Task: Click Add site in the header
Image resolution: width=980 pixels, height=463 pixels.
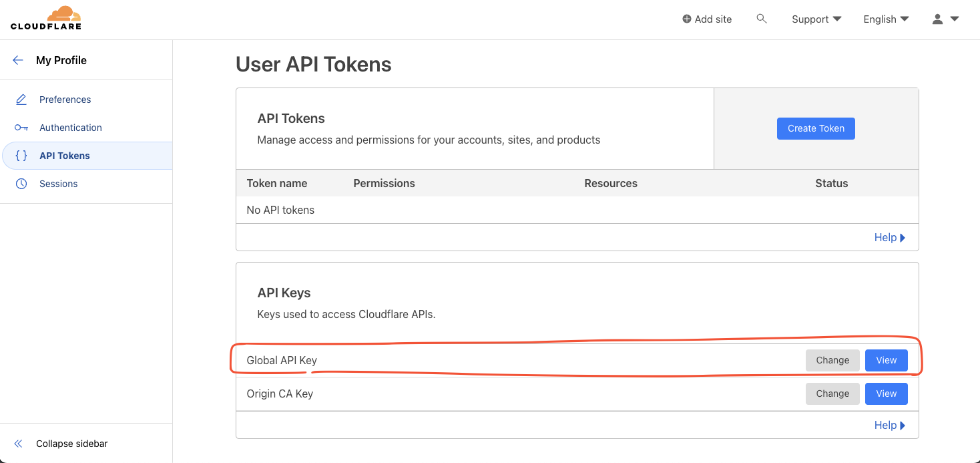Action: 707,19
